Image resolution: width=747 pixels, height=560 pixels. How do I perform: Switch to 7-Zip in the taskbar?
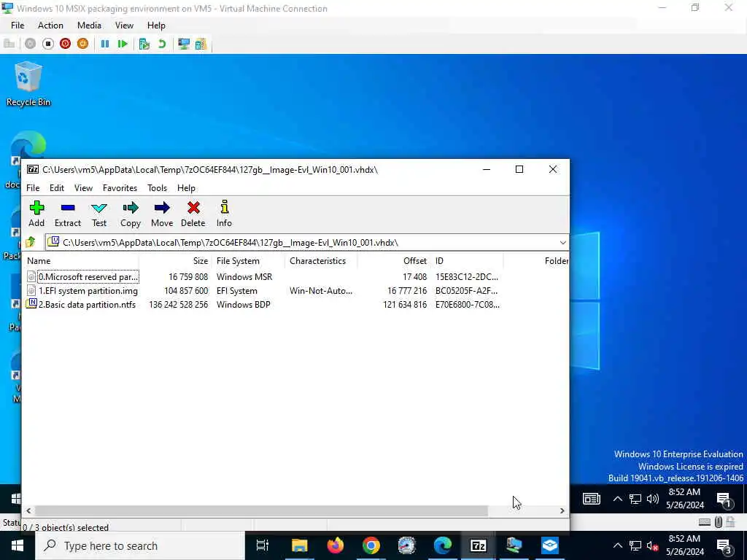click(x=479, y=545)
